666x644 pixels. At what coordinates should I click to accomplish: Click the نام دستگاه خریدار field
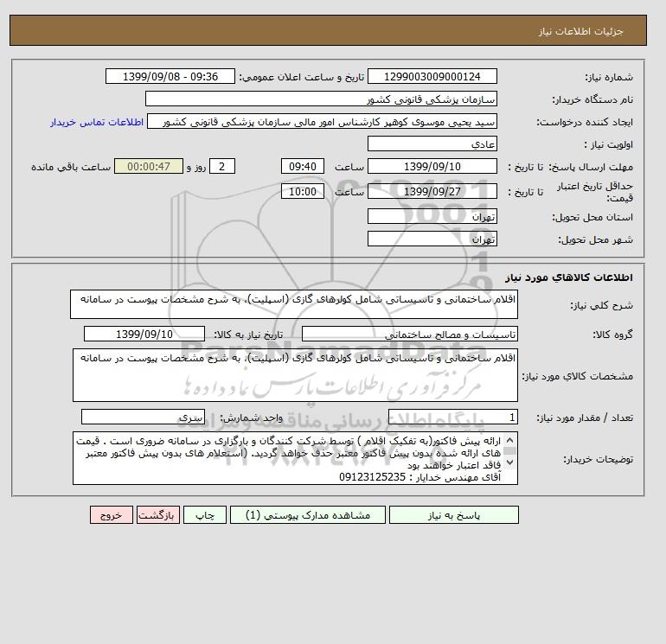pyautogui.click(x=321, y=99)
